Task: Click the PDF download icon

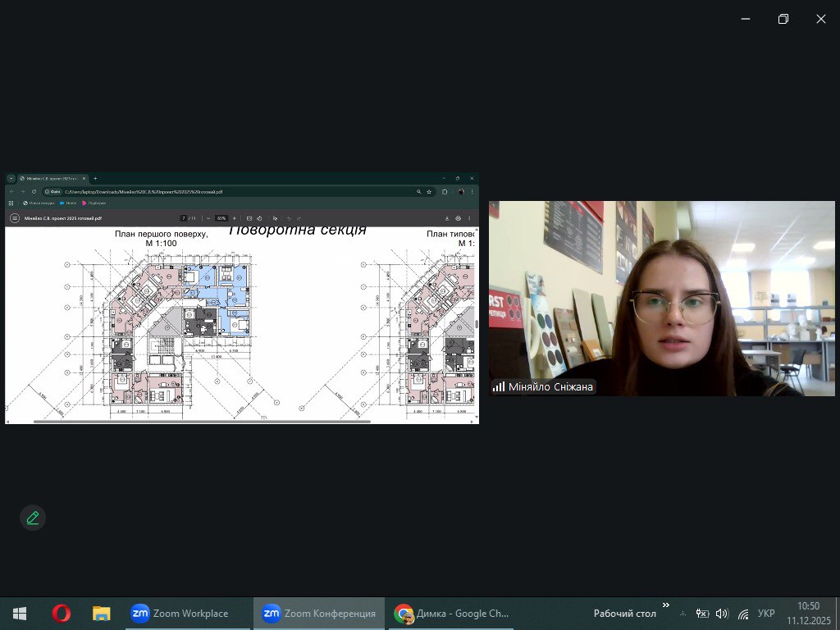Action: [x=447, y=218]
